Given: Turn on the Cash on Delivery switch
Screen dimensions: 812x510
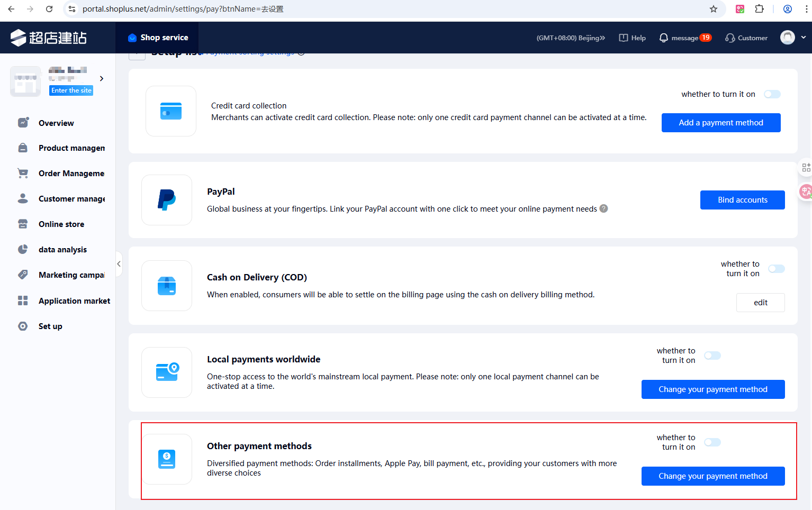Looking at the screenshot, I should point(776,269).
